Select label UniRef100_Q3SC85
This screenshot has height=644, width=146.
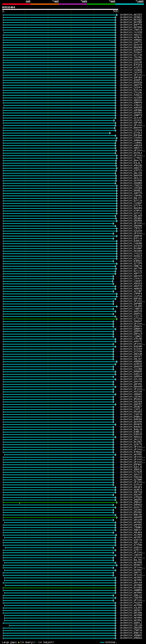click(x=131, y=63)
